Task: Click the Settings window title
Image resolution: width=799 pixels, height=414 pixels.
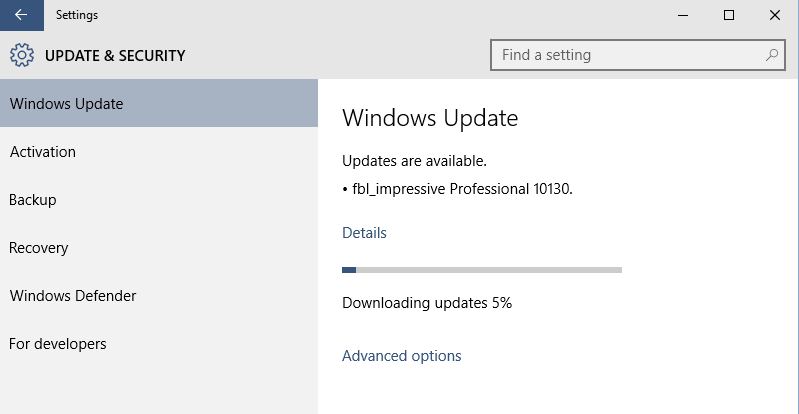Action: click(77, 15)
